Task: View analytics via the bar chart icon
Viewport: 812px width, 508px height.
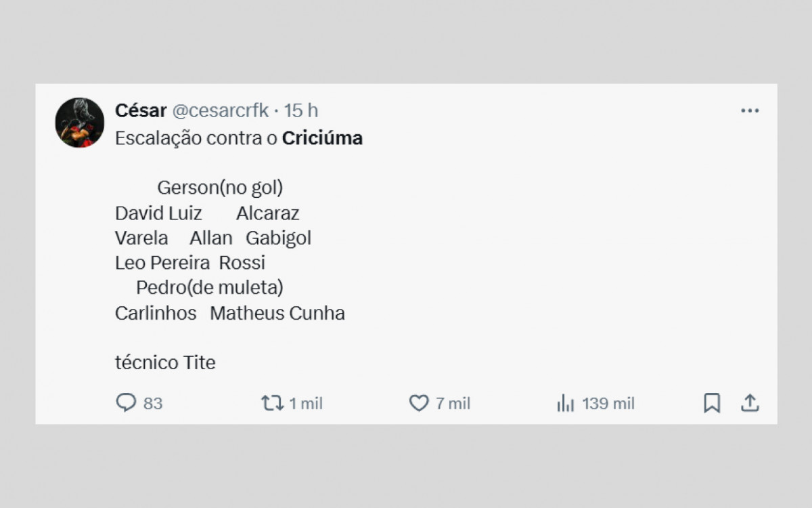Action: tap(564, 403)
